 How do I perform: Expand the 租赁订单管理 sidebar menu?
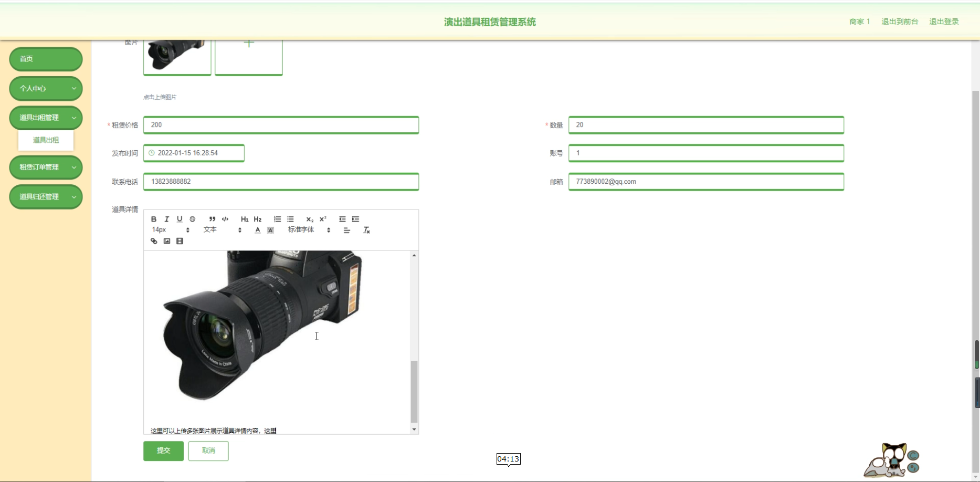point(46,167)
